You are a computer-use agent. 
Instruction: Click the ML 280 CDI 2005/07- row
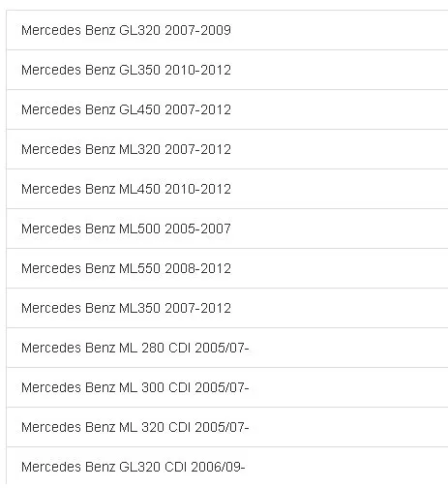pyautogui.click(x=227, y=348)
